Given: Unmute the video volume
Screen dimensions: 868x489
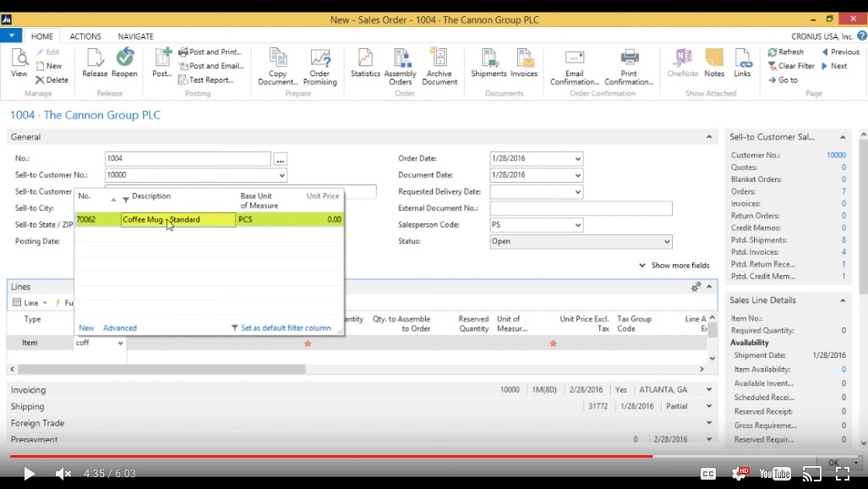Looking at the screenshot, I should point(63,474).
